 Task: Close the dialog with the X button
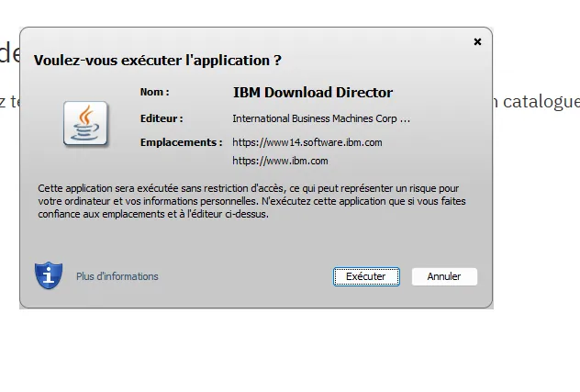click(477, 42)
